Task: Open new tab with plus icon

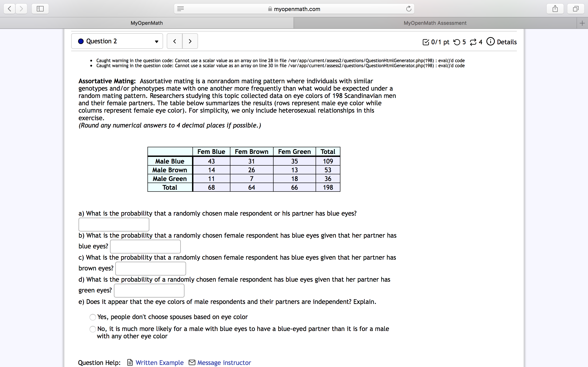Action: [582, 23]
